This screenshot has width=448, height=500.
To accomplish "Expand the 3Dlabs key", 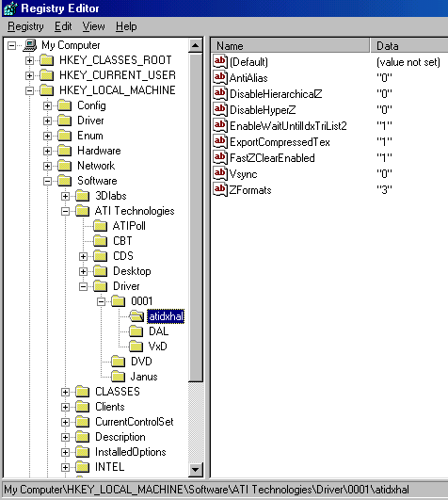I will [65, 196].
